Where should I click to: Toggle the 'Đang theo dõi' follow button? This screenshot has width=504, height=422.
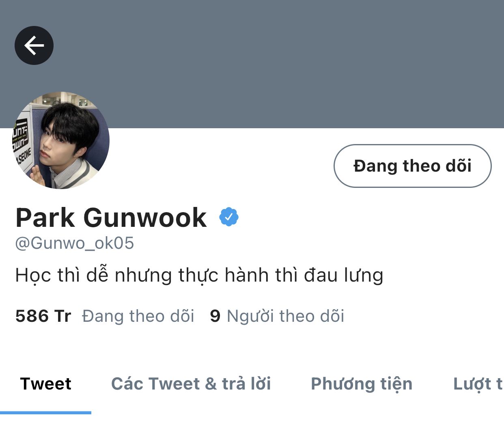point(412,166)
